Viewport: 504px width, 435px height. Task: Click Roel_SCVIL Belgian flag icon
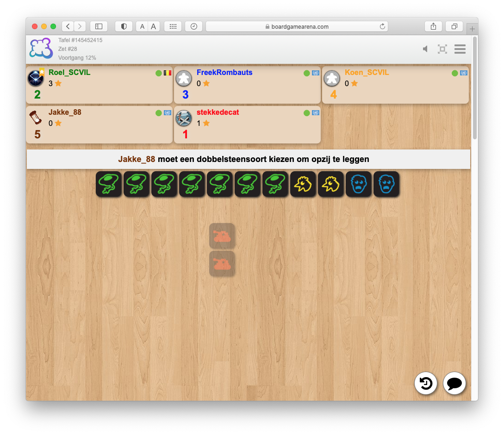click(168, 73)
